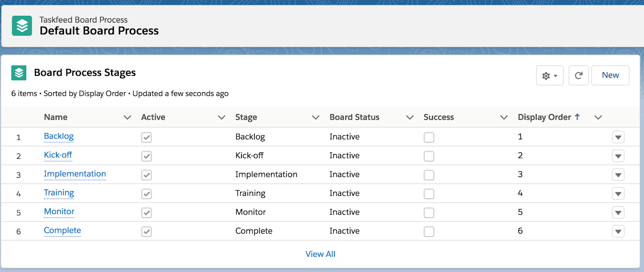Toggle the Active checkbox for Kick-off
Screen dimensions: 644x272
[147, 156]
